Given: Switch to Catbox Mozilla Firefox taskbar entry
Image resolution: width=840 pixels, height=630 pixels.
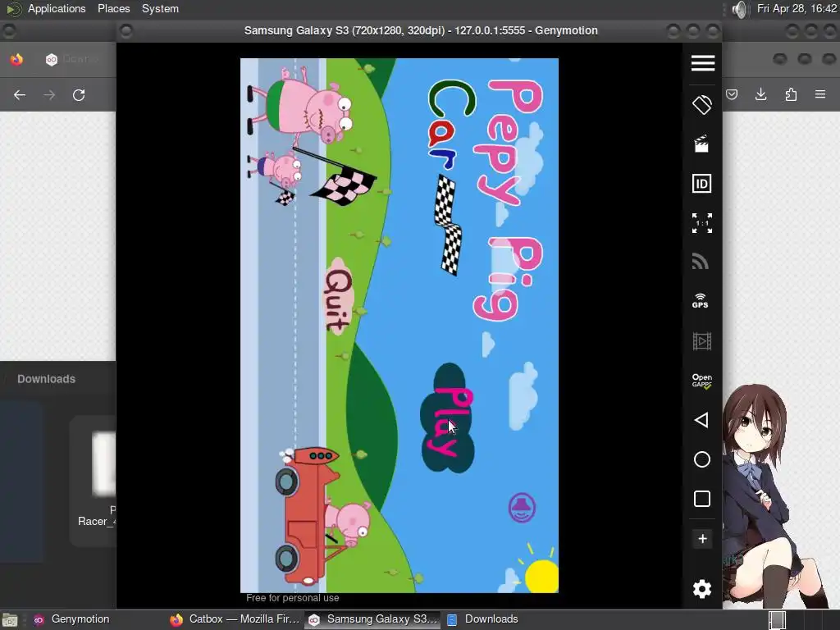Looking at the screenshot, I should [x=235, y=619].
